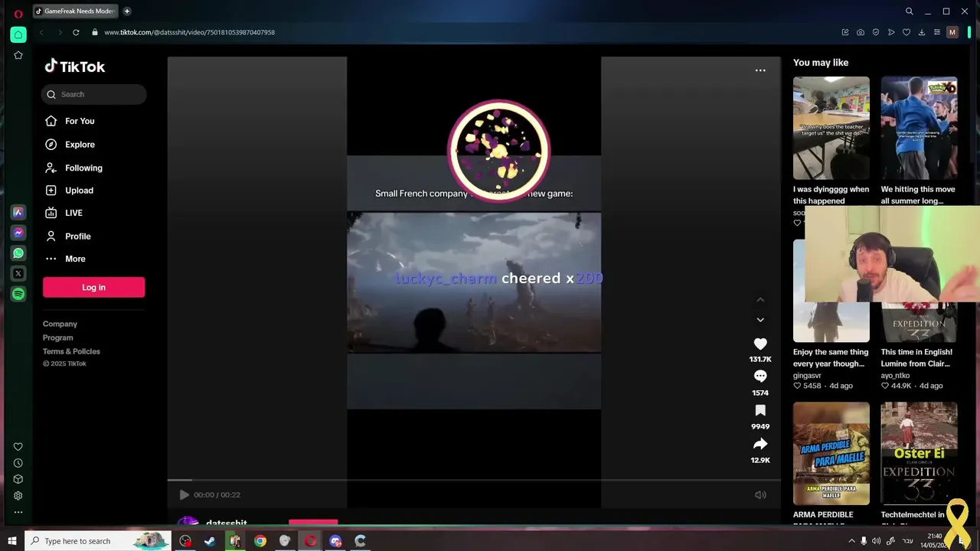Open the video's three-dot options menu

(x=760, y=70)
